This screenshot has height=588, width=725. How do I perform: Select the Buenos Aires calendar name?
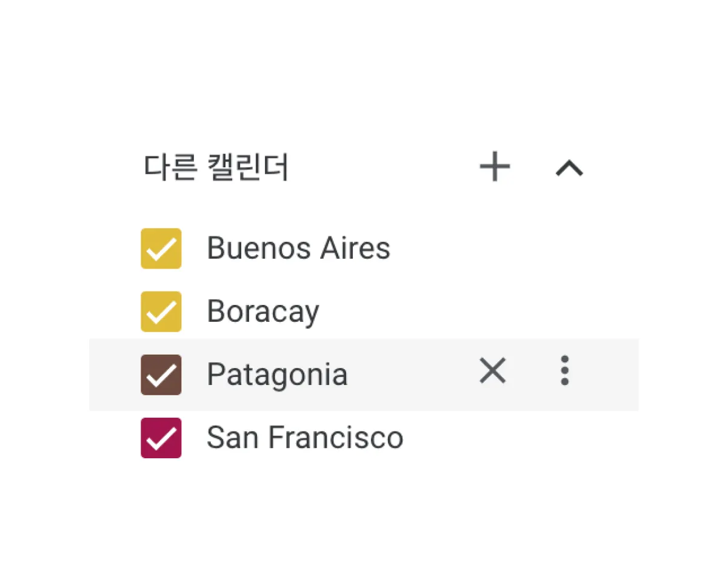click(298, 249)
